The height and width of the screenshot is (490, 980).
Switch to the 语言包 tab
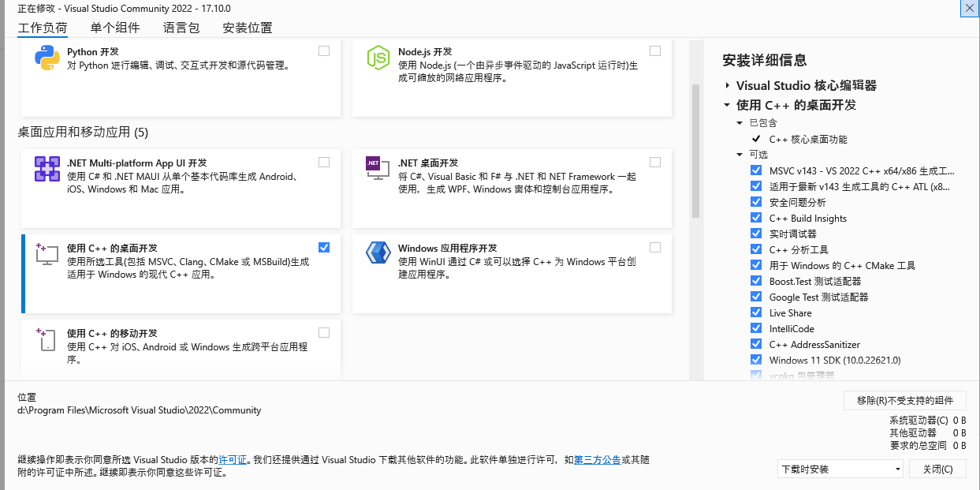(x=181, y=28)
